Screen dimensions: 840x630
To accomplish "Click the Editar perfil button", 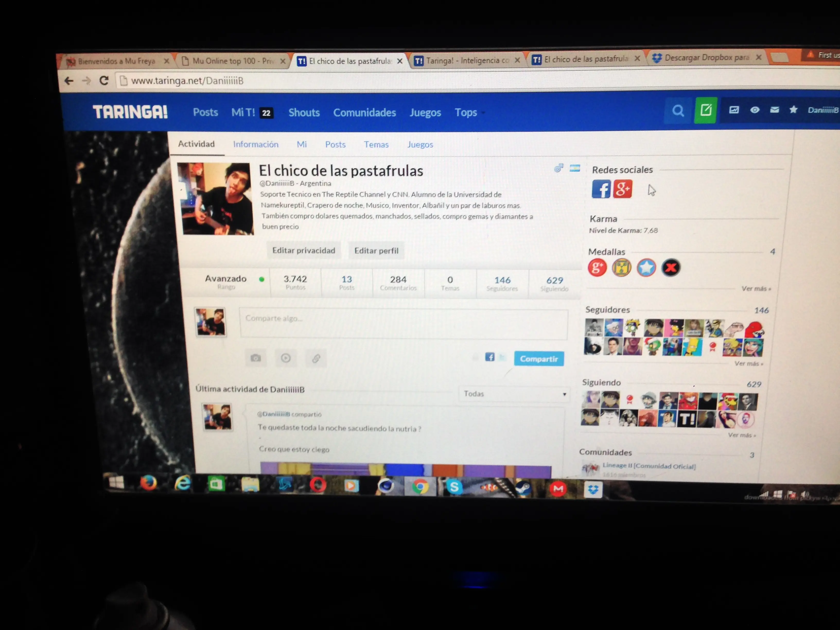I will point(376,251).
